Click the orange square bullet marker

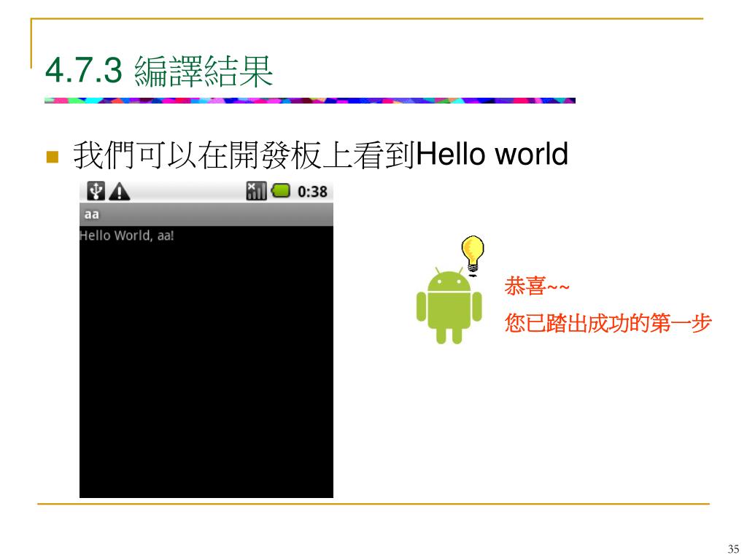52,157
